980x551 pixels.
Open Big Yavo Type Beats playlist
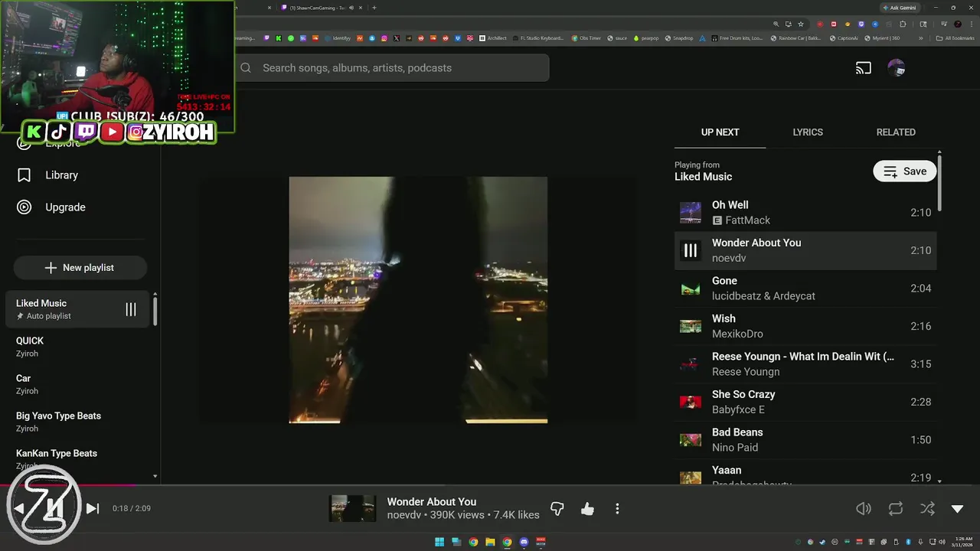77,422
